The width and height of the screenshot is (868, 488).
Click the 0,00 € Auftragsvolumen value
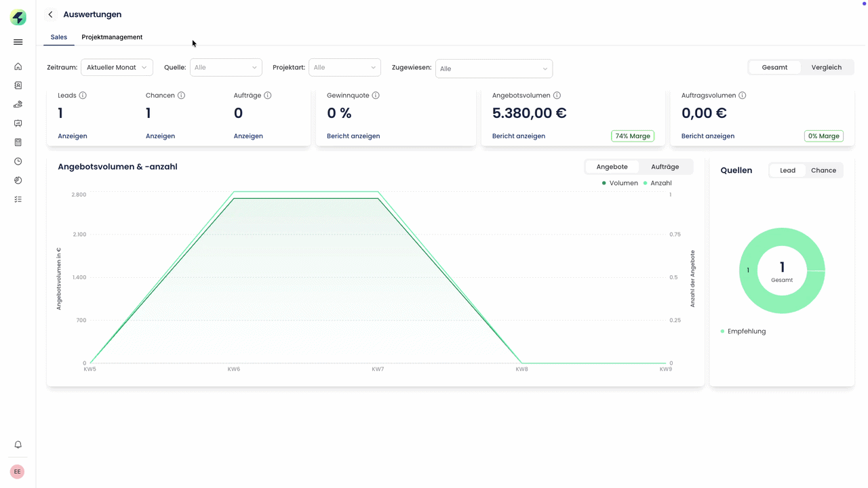coord(704,113)
